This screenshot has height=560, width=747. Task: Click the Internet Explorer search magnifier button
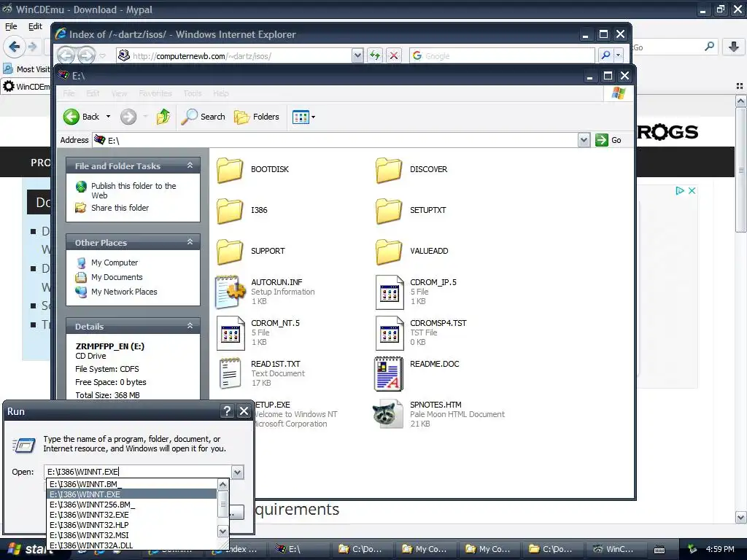click(x=605, y=55)
